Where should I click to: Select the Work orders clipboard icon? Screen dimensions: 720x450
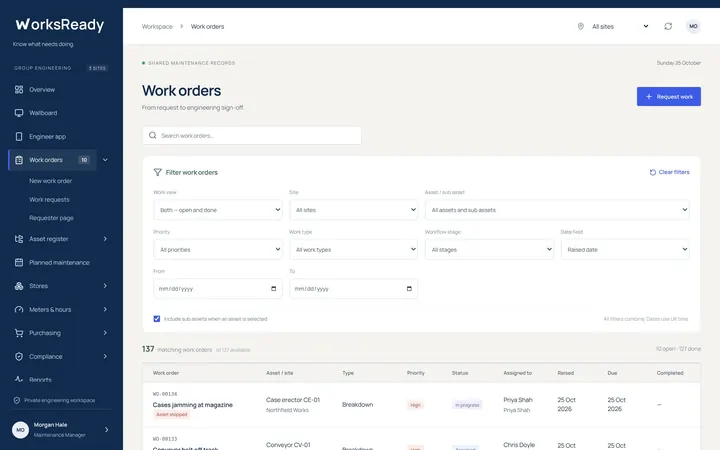(x=19, y=160)
